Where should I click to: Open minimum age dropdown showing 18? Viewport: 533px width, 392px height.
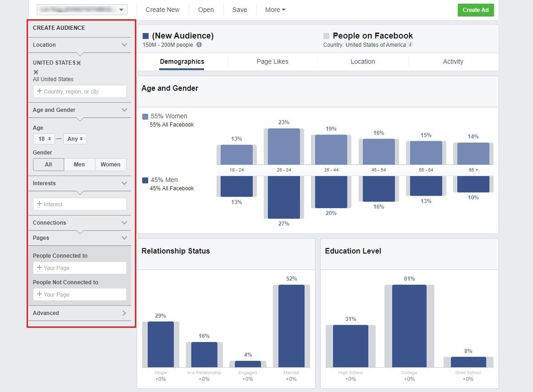click(44, 139)
